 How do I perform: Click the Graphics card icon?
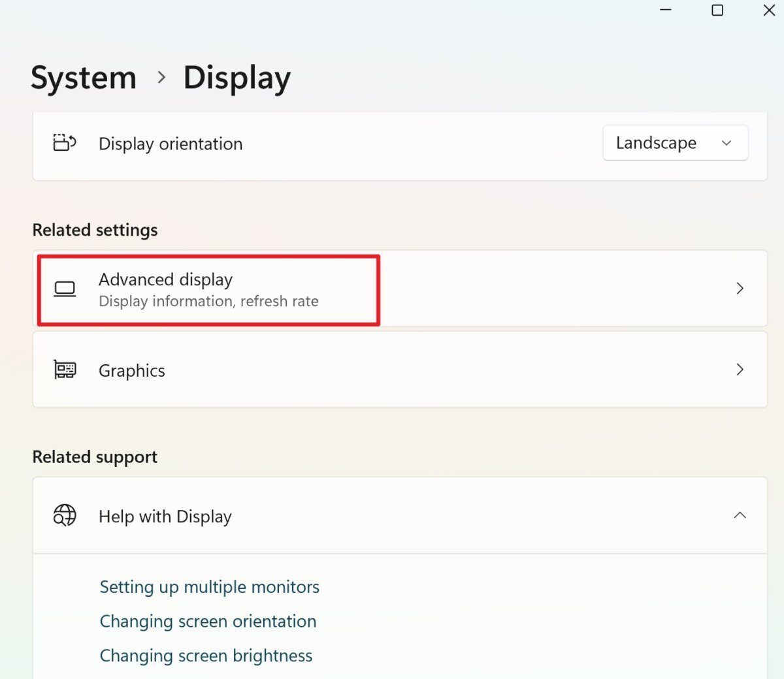pyautogui.click(x=65, y=369)
